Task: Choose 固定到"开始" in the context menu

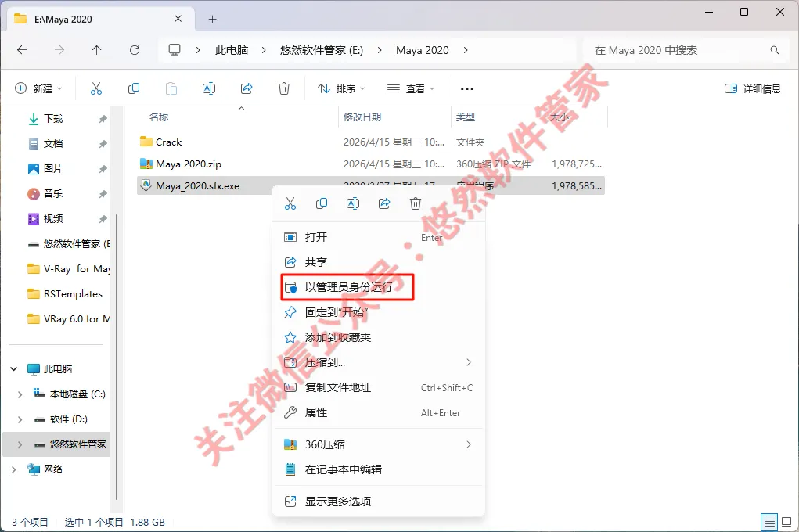Action: [379, 312]
